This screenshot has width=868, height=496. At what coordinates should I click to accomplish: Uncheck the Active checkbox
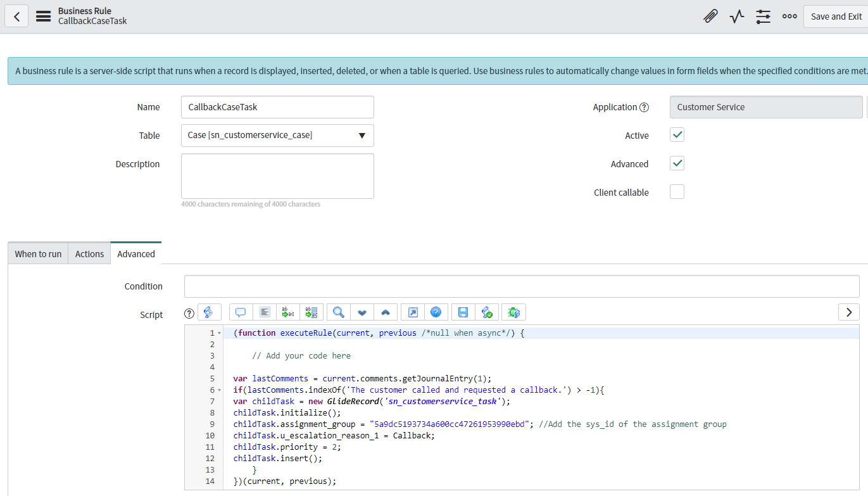[x=677, y=135]
